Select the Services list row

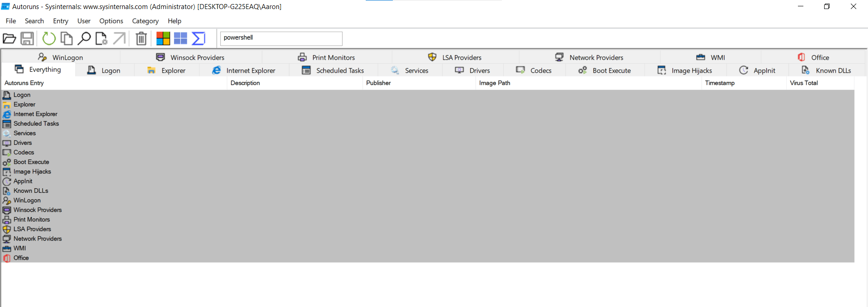coord(428,133)
